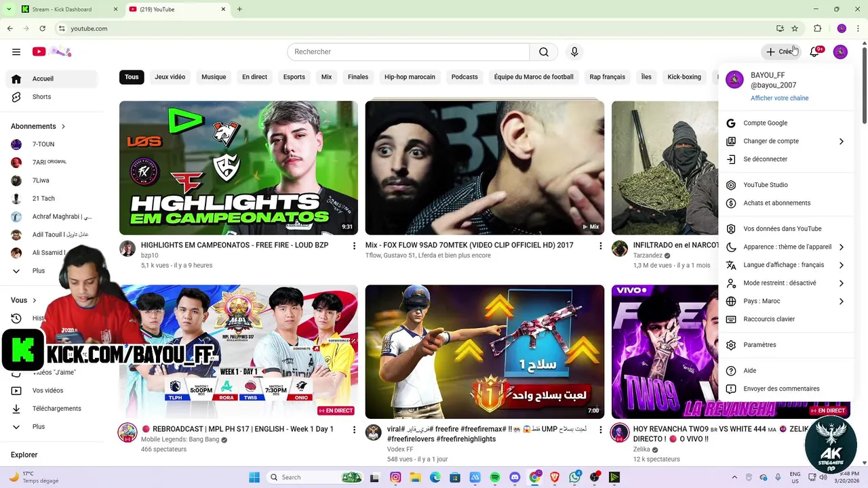868x488 pixels.
Task: Select Envoyer des commentaires
Action: 787,389
